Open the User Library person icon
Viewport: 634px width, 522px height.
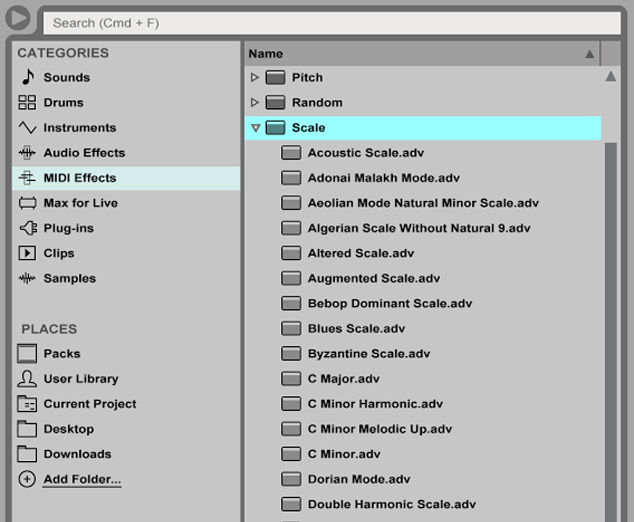click(x=27, y=379)
